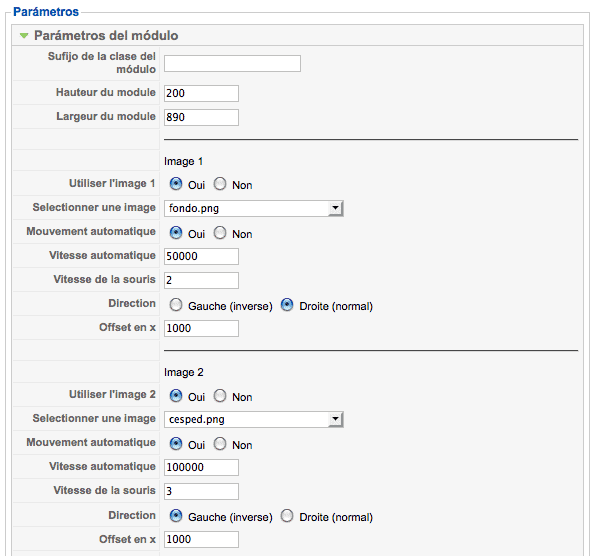Click the Sufijo de la clase del módulo field

tap(232, 63)
